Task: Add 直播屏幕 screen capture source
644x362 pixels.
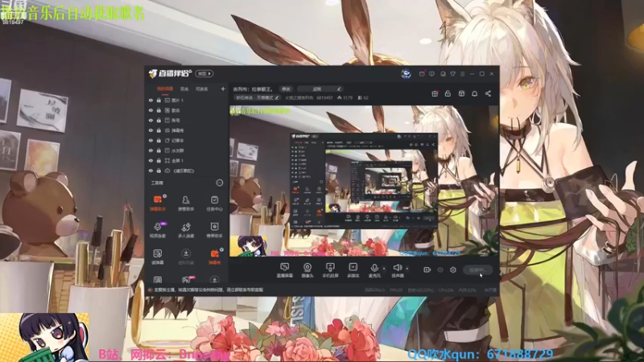Action: (x=284, y=270)
